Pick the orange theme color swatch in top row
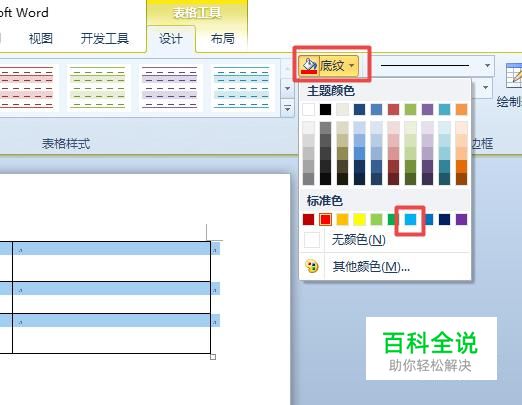 click(x=461, y=109)
